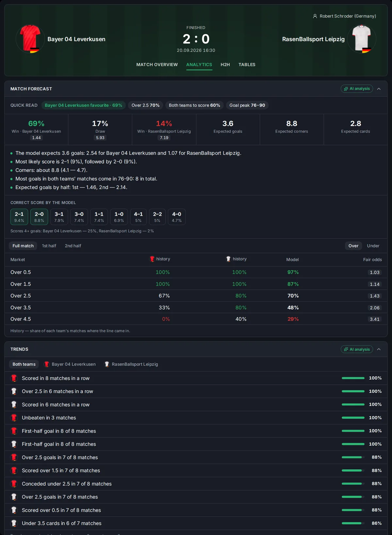This screenshot has width=392, height=535.
Task: Open the Tables tab
Action: coord(247,65)
